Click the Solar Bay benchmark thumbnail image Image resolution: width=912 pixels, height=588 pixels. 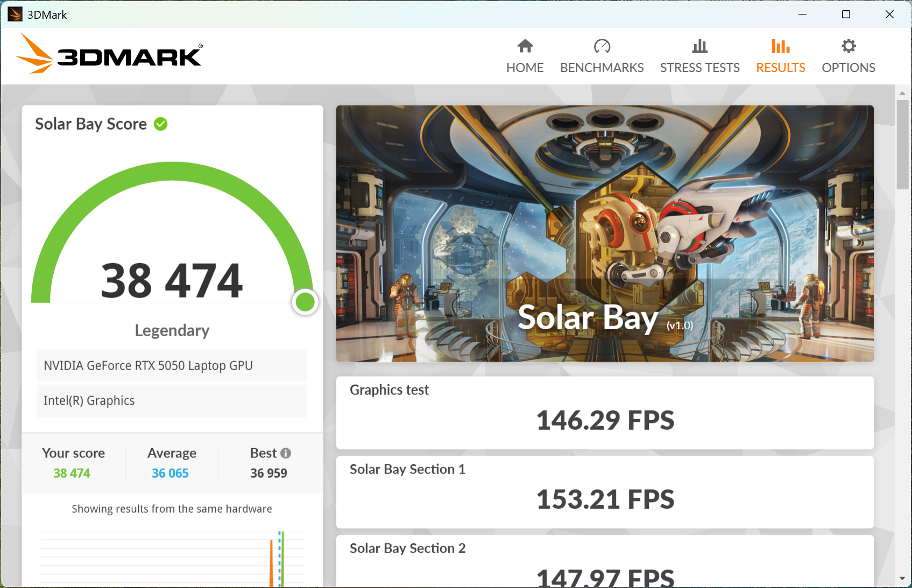coord(605,233)
